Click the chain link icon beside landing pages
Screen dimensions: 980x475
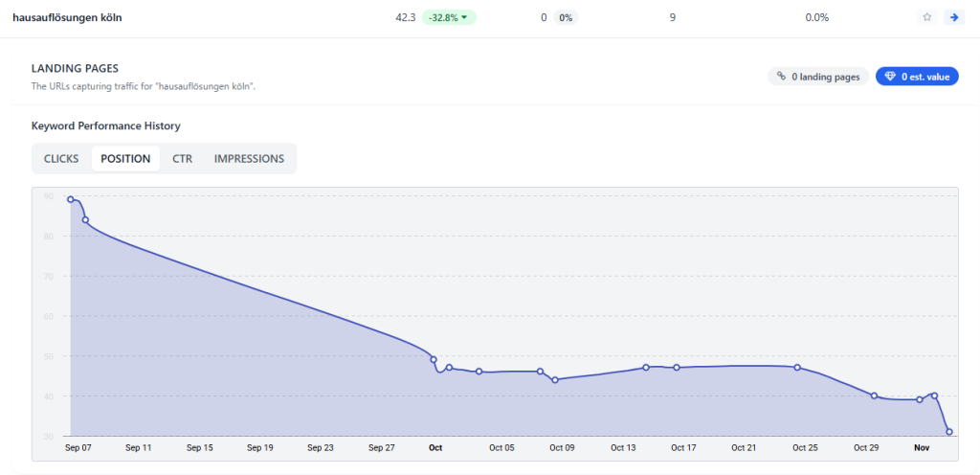[x=781, y=77]
